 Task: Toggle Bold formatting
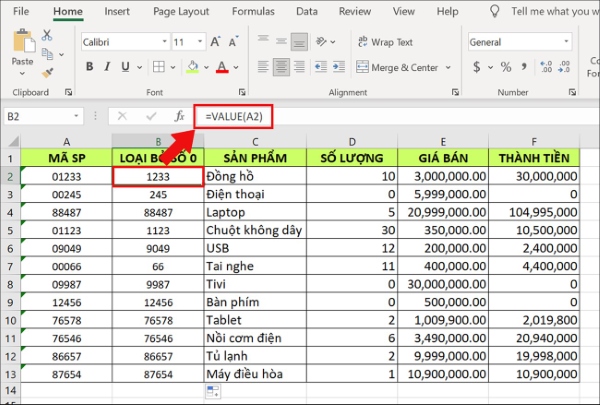pos(90,67)
